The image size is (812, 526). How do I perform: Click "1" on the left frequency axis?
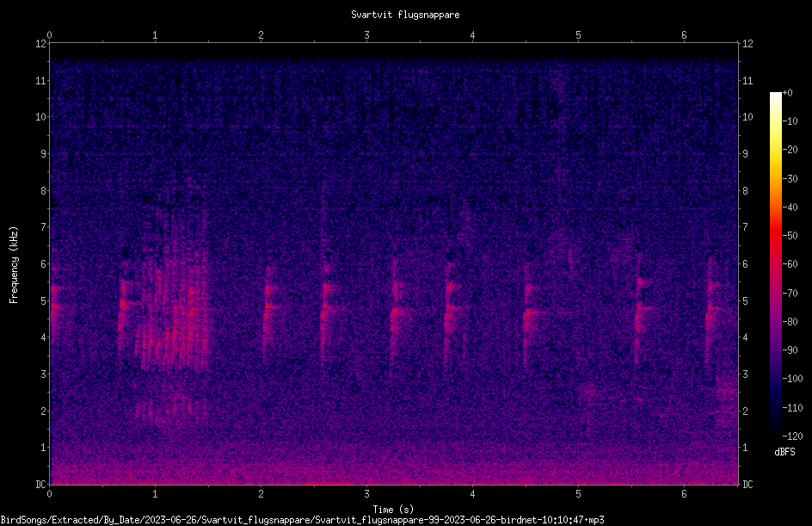coord(44,448)
